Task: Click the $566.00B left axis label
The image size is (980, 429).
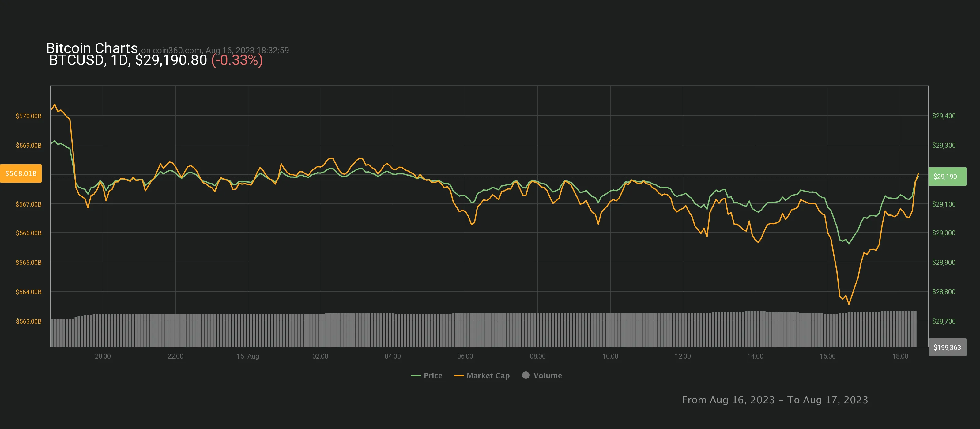Action: (28, 233)
